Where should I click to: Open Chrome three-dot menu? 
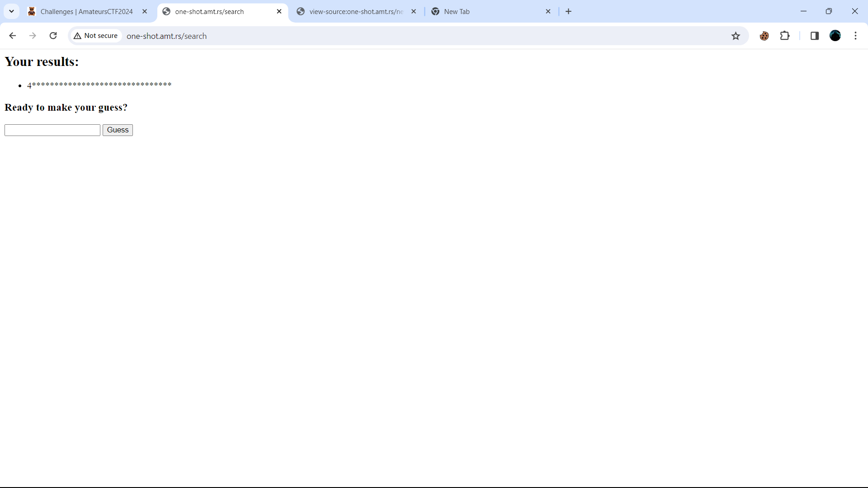pyautogui.click(x=855, y=36)
